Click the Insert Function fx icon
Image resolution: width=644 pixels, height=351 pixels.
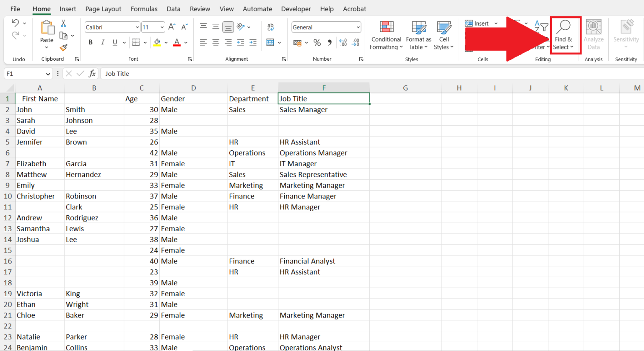92,74
